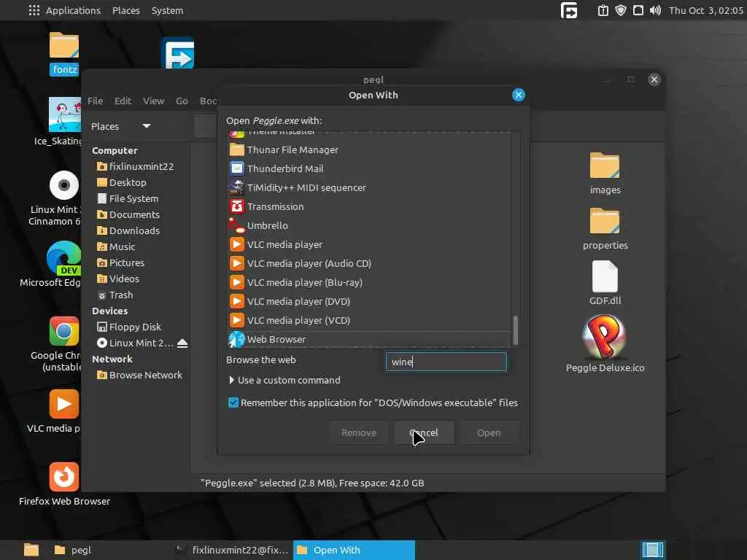Select VLC media player (VCD) icon
Viewport: 747px width, 560px height.
click(237, 321)
